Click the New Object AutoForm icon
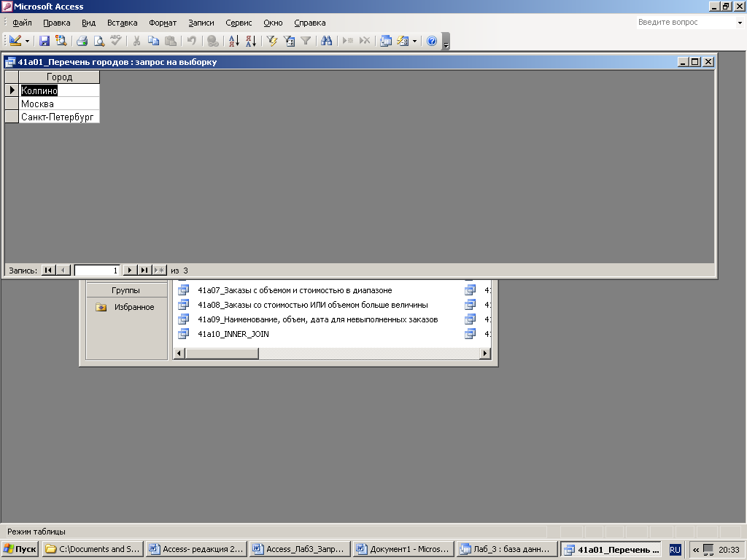 coord(403,41)
